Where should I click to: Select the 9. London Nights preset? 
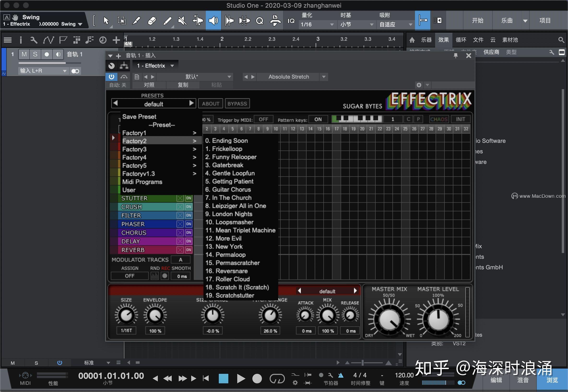click(229, 214)
